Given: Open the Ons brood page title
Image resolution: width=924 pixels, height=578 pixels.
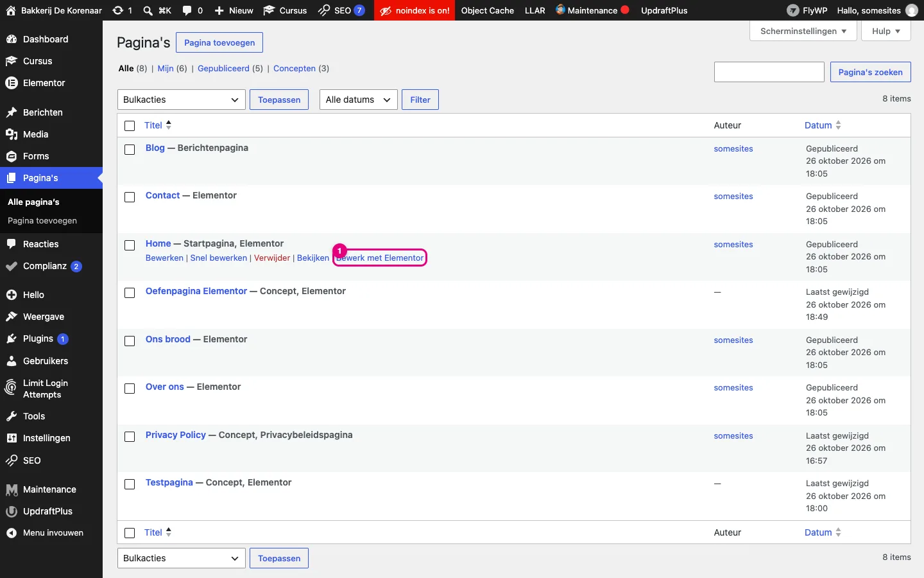Looking at the screenshot, I should coord(168,339).
